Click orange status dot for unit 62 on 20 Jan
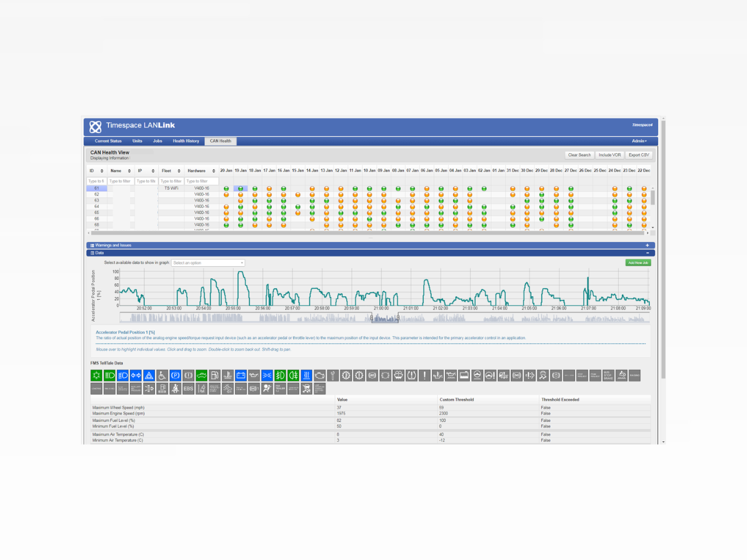The width and height of the screenshot is (747, 560). [227, 194]
